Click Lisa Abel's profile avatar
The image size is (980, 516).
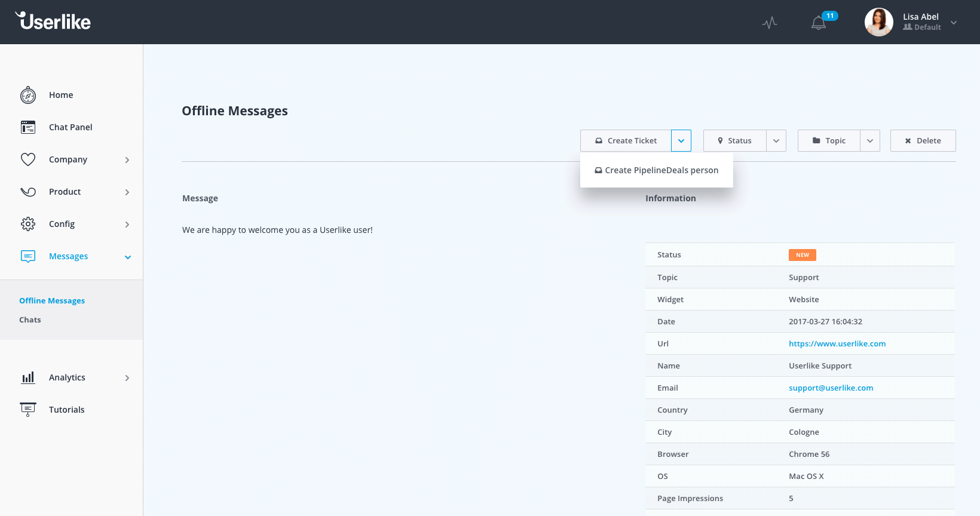click(878, 22)
